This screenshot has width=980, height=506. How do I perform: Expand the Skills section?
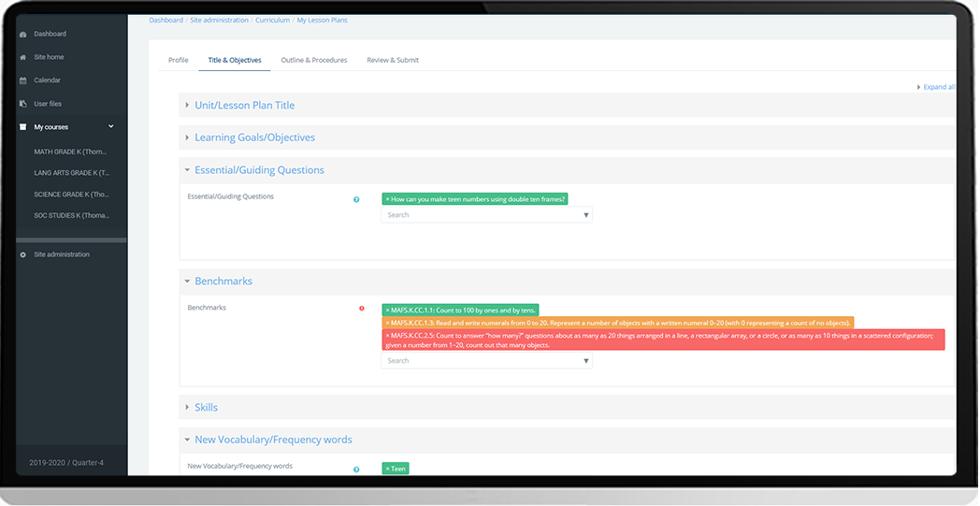click(206, 408)
